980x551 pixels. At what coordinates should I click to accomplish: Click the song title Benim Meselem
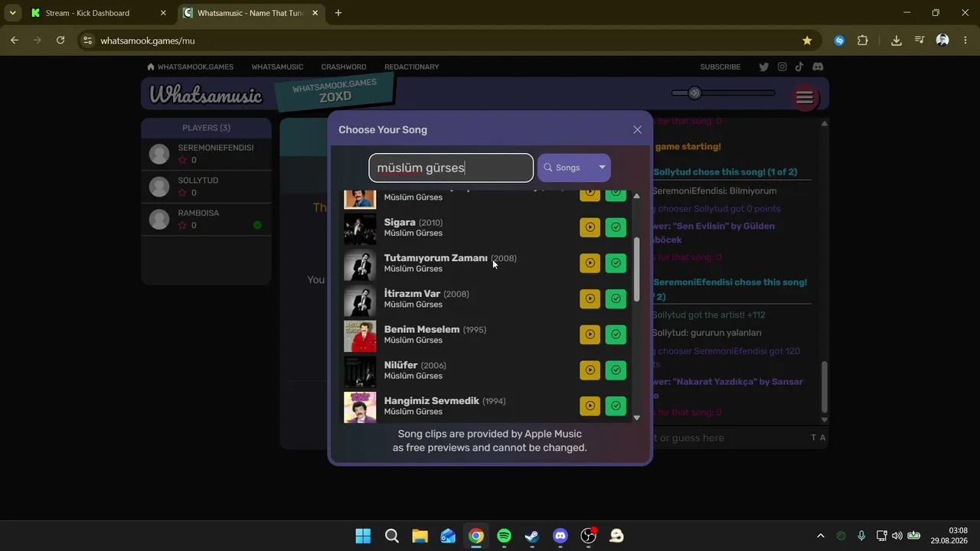tap(422, 330)
